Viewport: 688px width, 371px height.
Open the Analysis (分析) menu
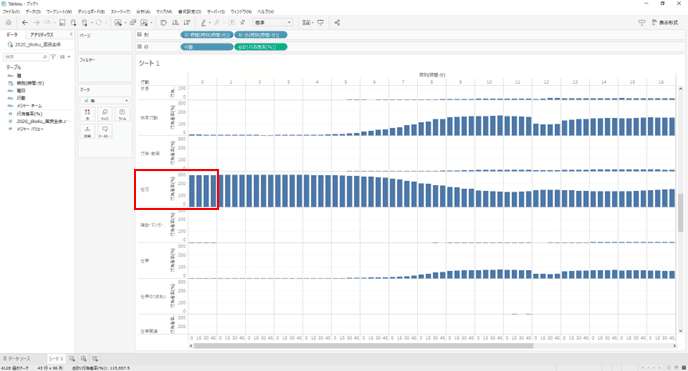[143, 11]
